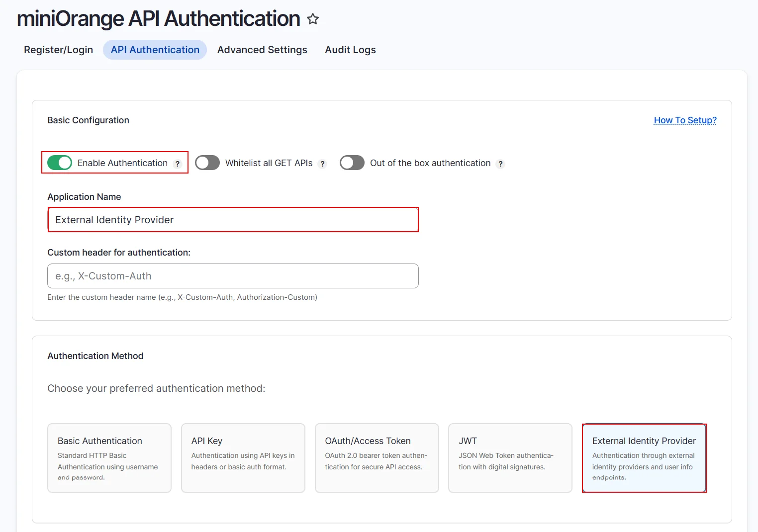
Task: Select the External Identity Provider method card
Action: coord(644,458)
